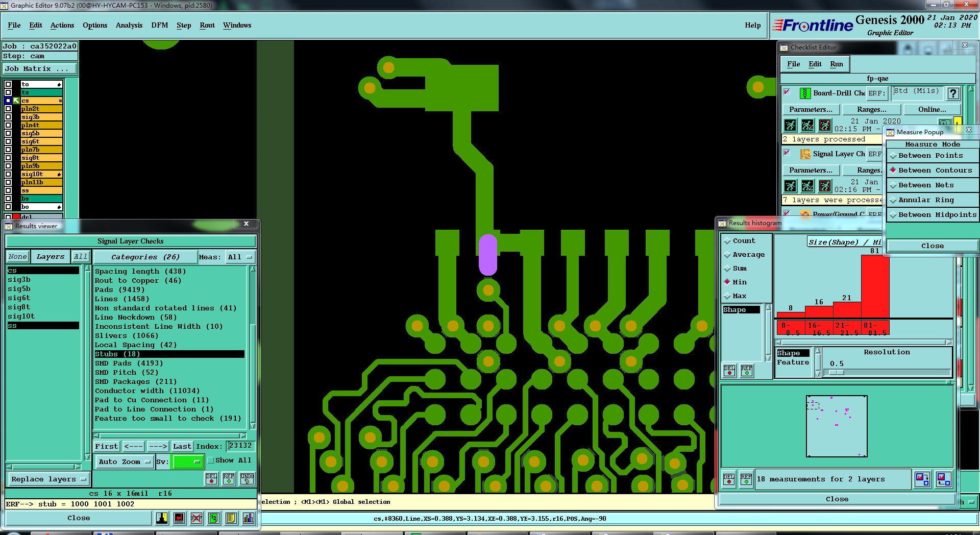Click histogram transfer-back icon at far right
The height and width of the screenshot is (535, 980).
click(944, 479)
